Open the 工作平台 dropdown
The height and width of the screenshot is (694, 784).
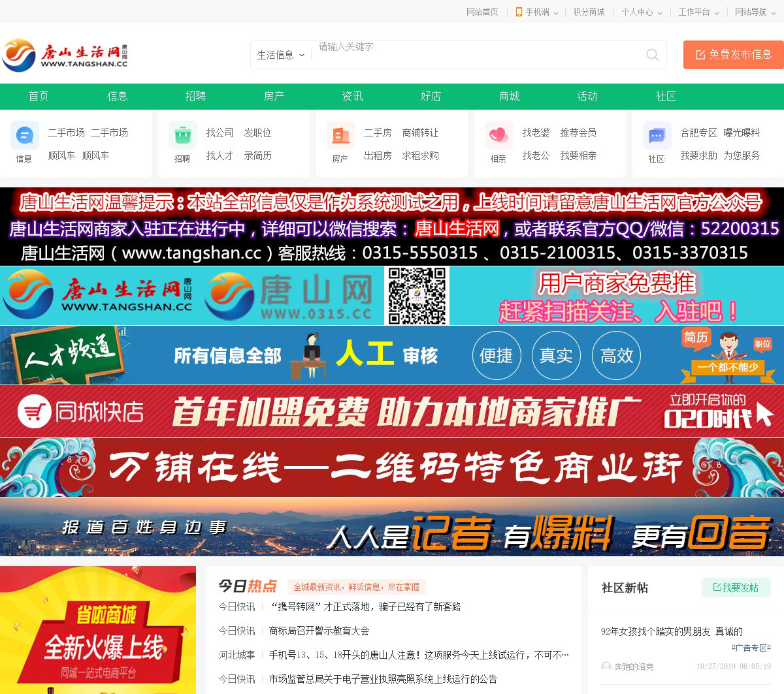click(698, 12)
